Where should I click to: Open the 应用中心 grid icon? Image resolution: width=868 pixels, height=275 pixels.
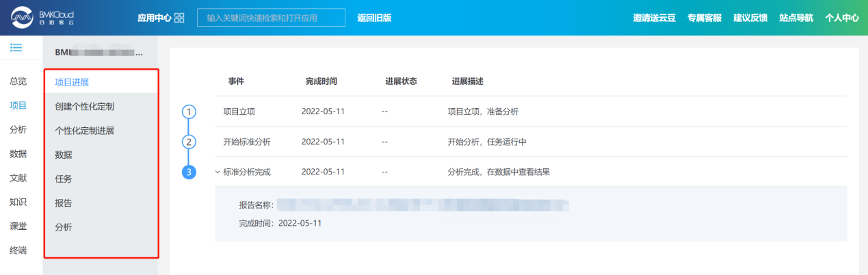pyautogui.click(x=179, y=18)
